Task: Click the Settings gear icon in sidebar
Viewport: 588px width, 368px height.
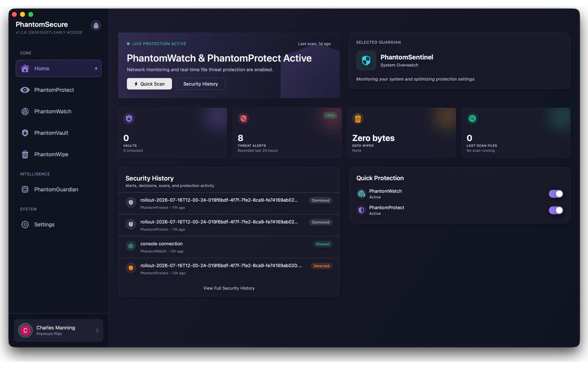Action: point(25,224)
